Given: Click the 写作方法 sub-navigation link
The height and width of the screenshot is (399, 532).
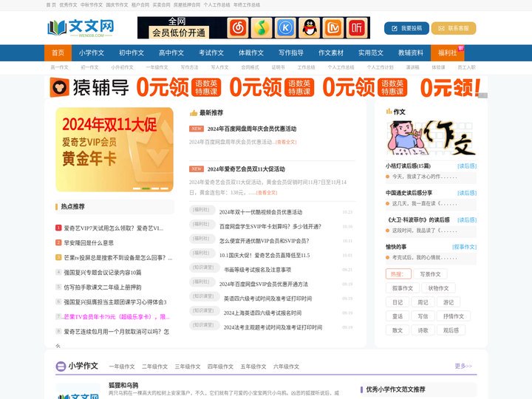Looking at the screenshot, I should click(189, 67).
